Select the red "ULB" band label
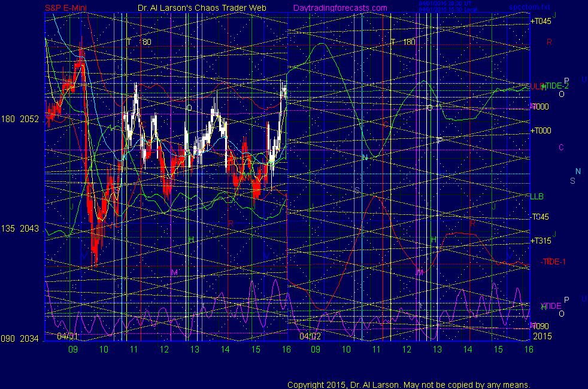588x389 pixels. [x=537, y=87]
